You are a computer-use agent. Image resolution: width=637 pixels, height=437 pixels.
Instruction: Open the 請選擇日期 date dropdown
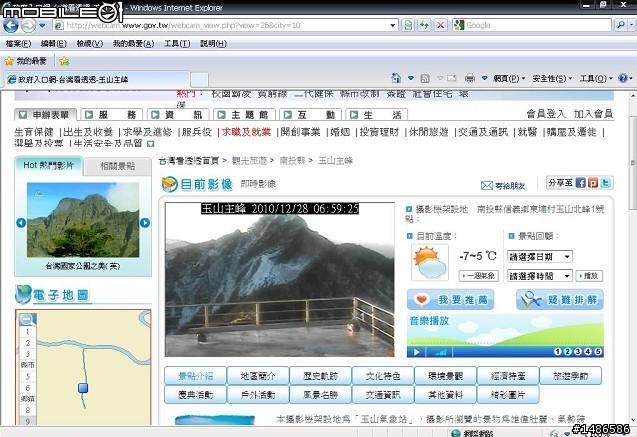coord(540,257)
